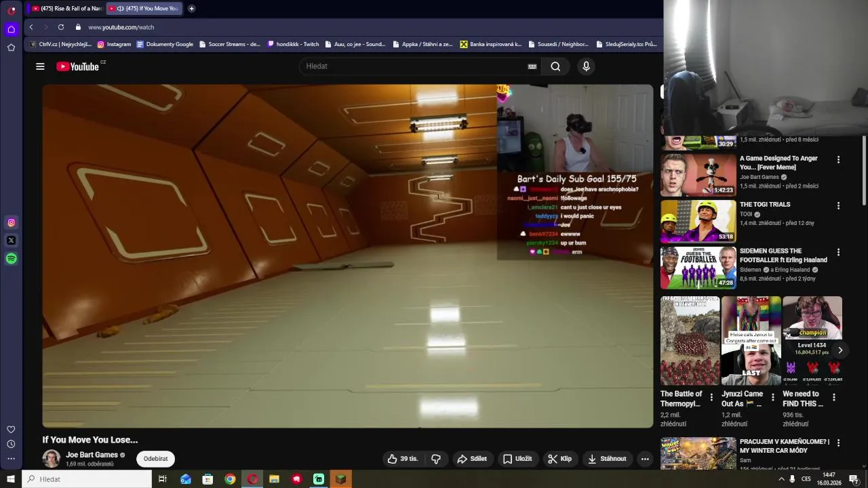The width and height of the screenshot is (868, 488).
Task: Open Task View in the taskbar
Action: pyautogui.click(x=163, y=479)
